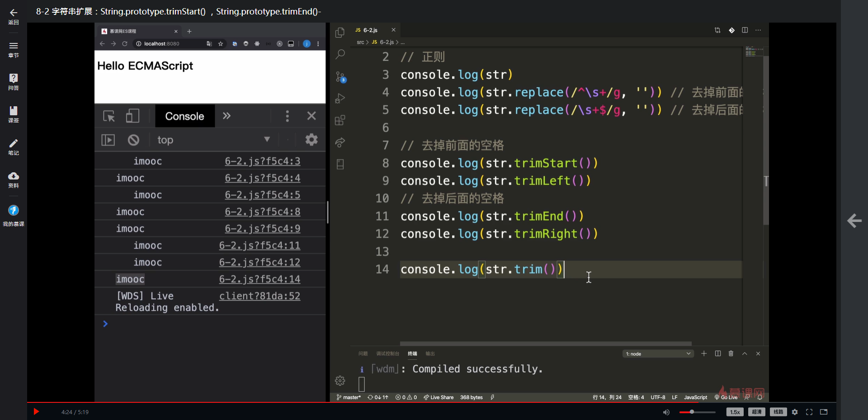Toggle the theater mode rectangle icon
Viewport: 868px width, 420px height.
(x=824, y=412)
